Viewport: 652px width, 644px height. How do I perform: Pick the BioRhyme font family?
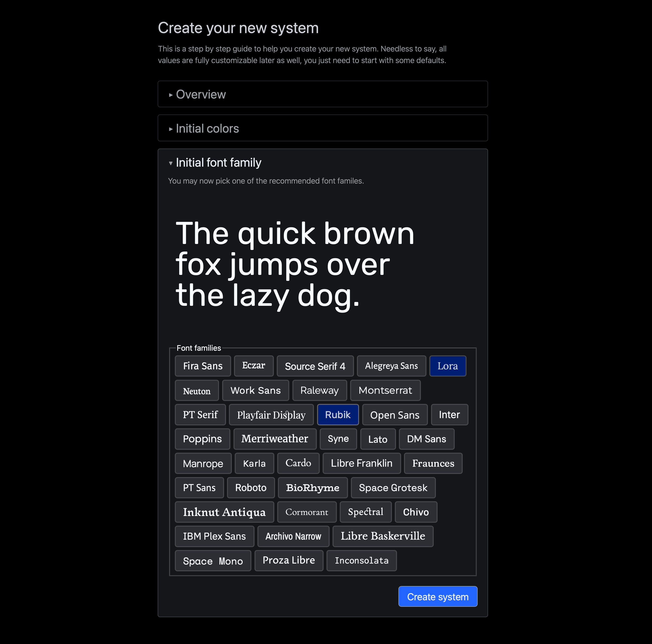coord(312,487)
